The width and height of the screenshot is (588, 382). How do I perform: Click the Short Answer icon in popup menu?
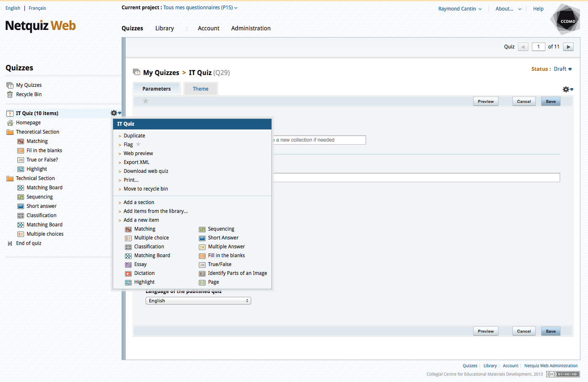(x=202, y=238)
